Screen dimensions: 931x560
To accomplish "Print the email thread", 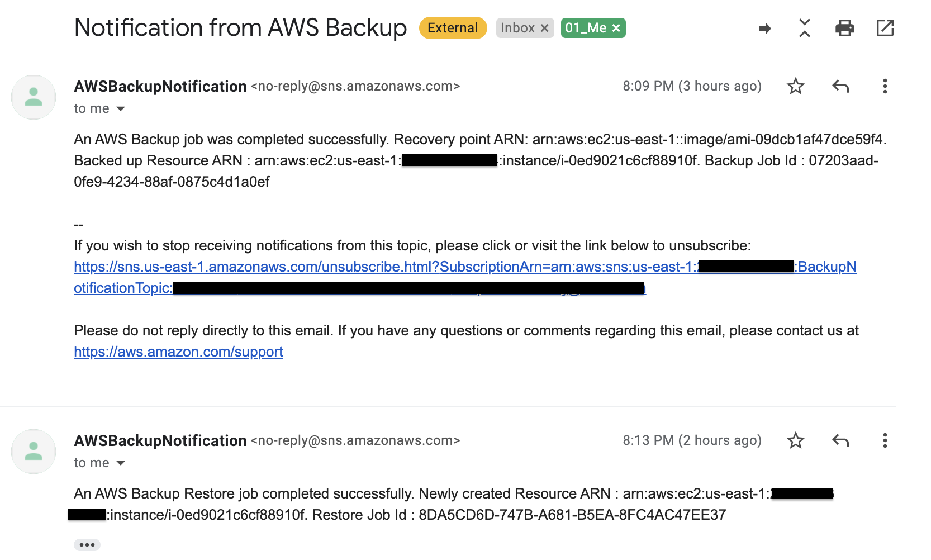I will click(845, 28).
